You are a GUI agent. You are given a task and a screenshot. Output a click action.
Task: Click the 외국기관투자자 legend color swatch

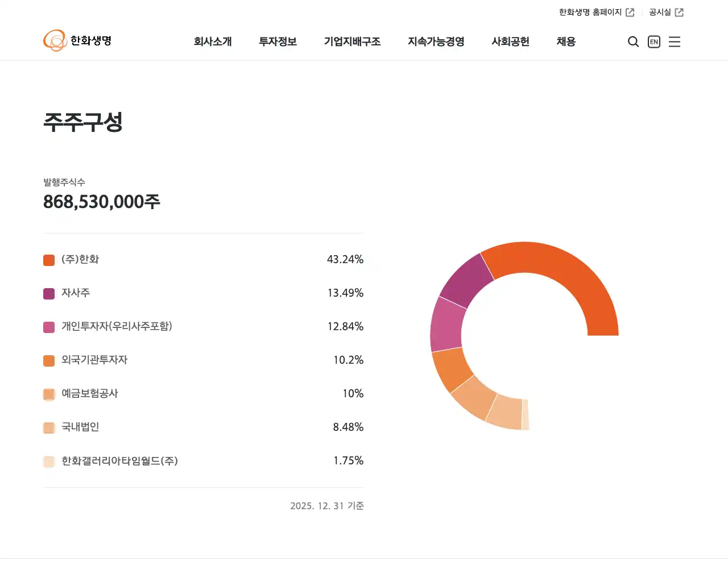pyautogui.click(x=48, y=360)
